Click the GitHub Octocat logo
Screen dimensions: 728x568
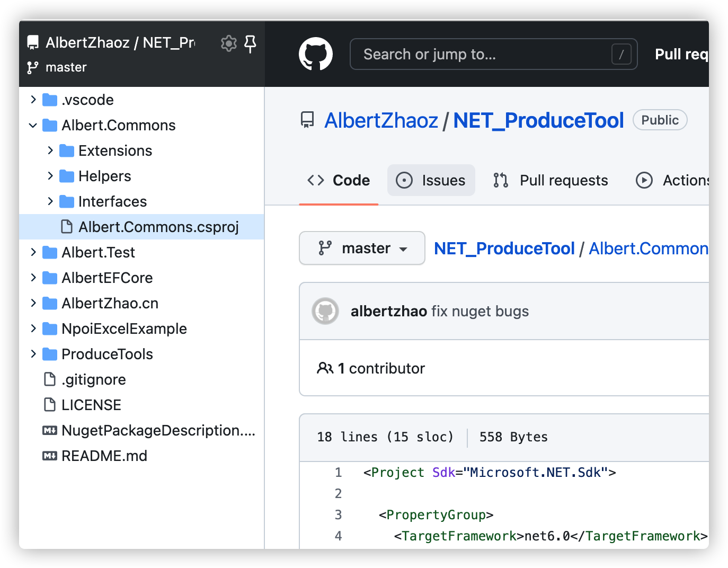coord(316,54)
